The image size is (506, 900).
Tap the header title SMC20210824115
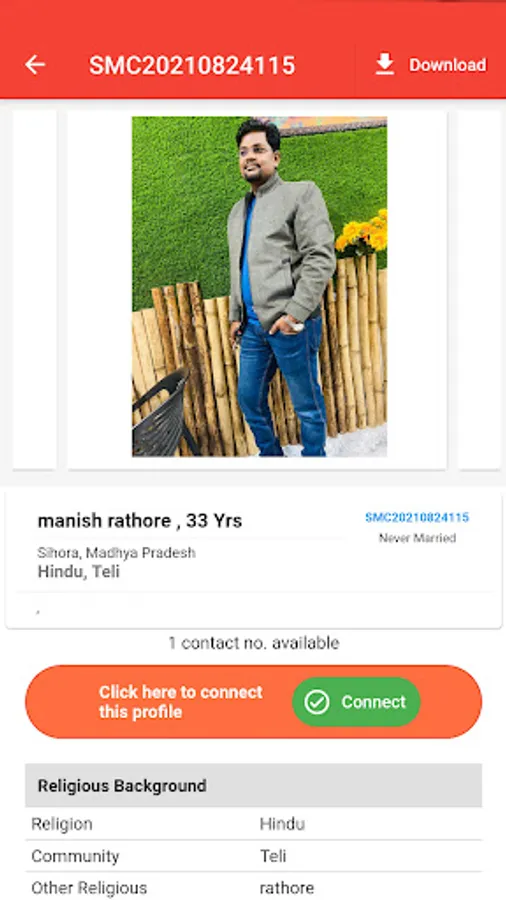click(192, 65)
